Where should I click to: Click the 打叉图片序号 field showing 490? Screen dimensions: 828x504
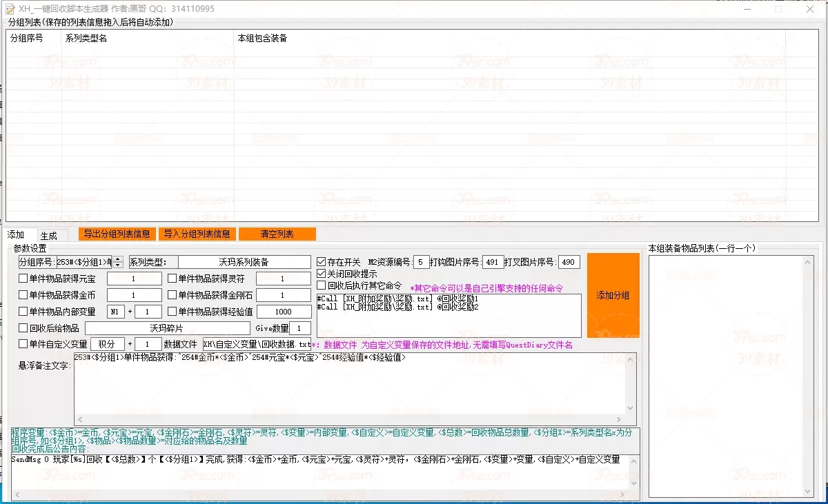[569, 262]
